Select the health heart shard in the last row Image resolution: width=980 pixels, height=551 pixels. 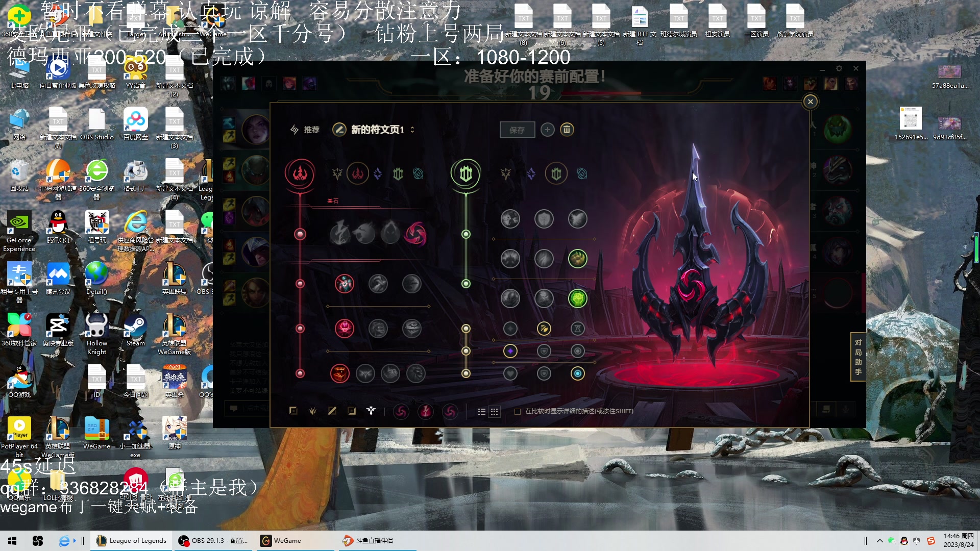pos(510,373)
